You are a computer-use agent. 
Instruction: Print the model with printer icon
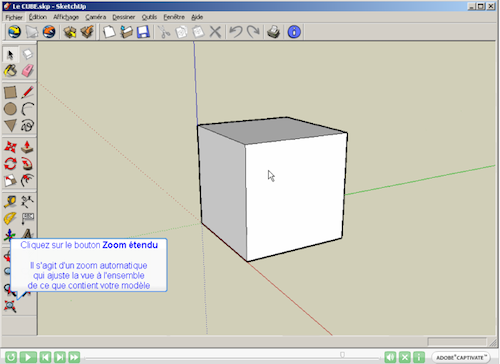pos(273,32)
